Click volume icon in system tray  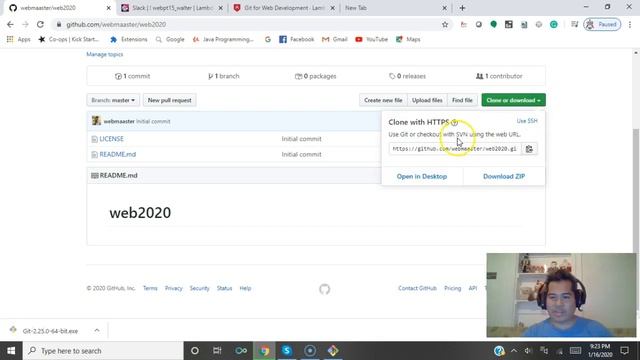click(x=528, y=351)
